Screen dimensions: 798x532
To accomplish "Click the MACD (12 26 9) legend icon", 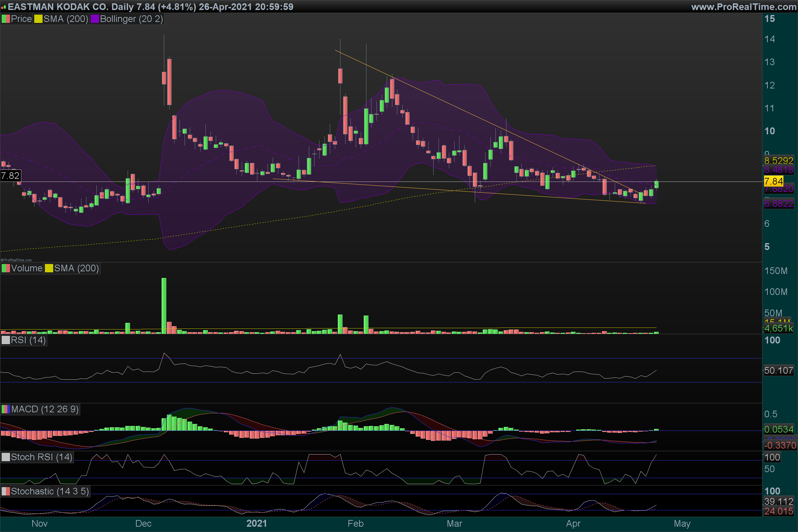I will [6, 409].
